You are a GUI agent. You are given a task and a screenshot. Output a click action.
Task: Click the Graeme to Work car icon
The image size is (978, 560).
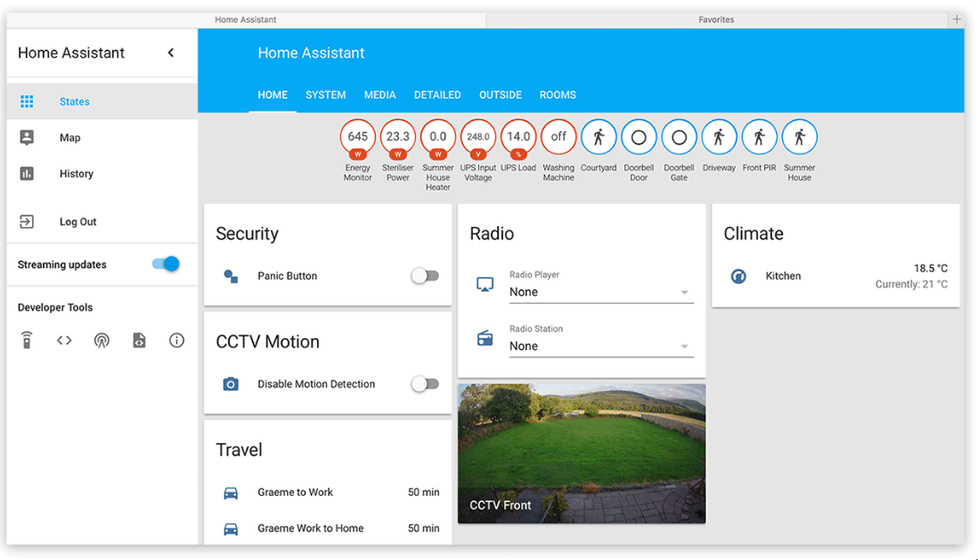click(231, 492)
